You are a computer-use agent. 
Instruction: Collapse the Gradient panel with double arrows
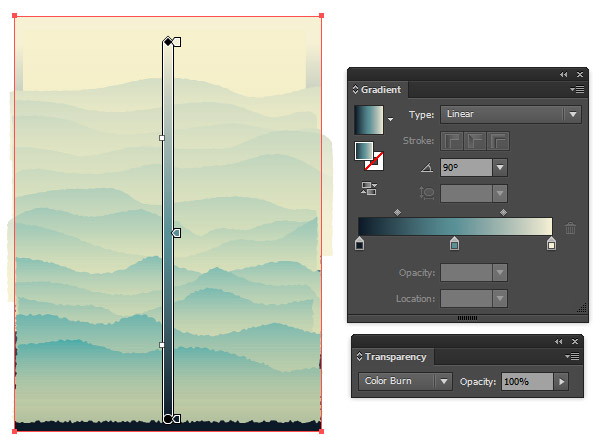coord(563,75)
